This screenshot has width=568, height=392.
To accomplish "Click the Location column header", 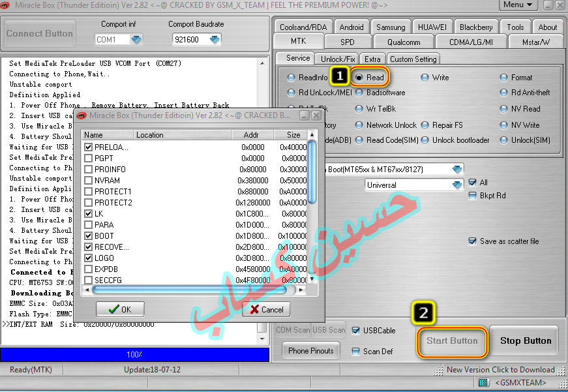I will [x=182, y=135].
